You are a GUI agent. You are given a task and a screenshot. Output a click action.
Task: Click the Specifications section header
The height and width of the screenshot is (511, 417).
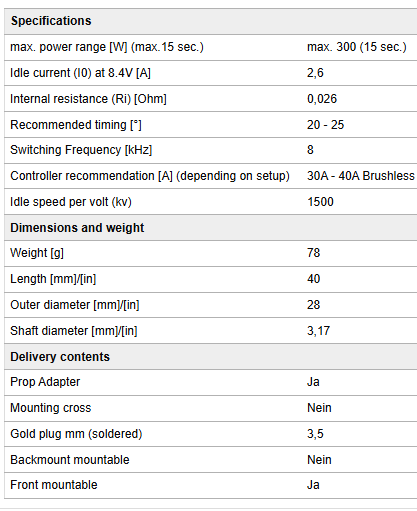click(x=51, y=21)
